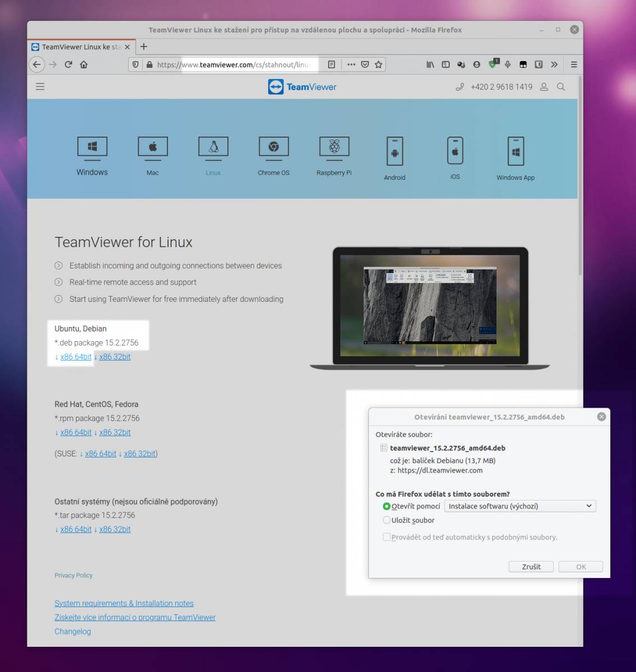Select the 'Uložit soubor' radio button
The height and width of the screenshot is (672, 636).
pos(386,520)
